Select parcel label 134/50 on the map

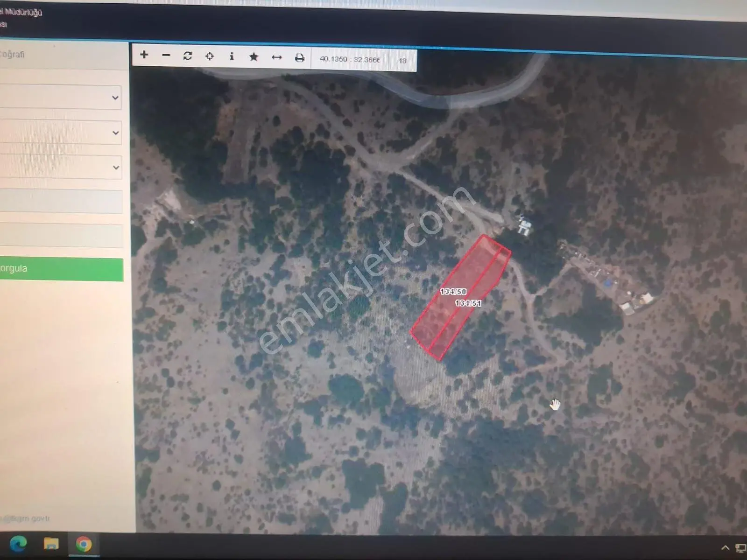(453, 292)
